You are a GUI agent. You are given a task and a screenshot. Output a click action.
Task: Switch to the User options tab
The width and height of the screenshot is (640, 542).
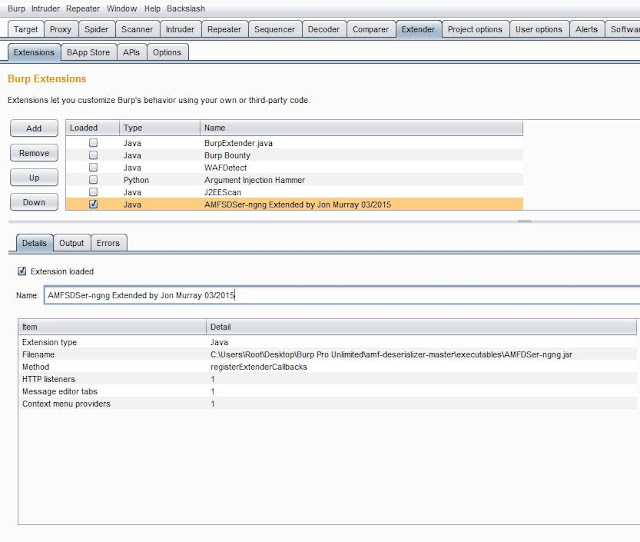[x=539, y=29]
